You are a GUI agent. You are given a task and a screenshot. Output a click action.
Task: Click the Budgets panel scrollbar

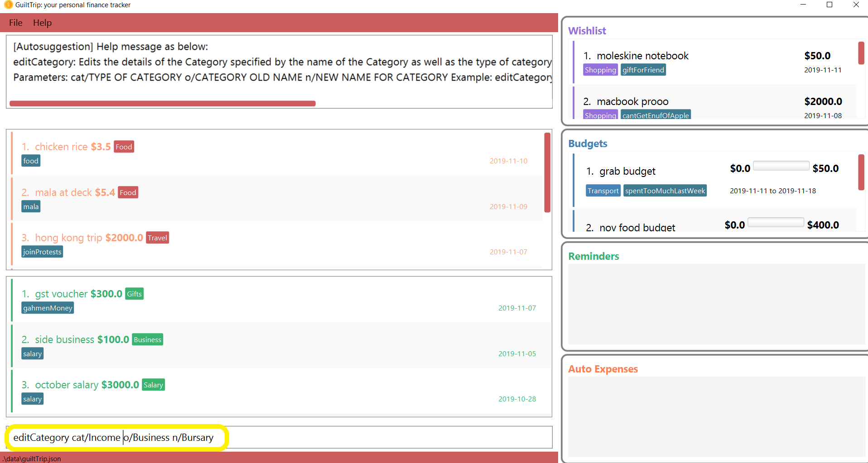pos(861,172)
